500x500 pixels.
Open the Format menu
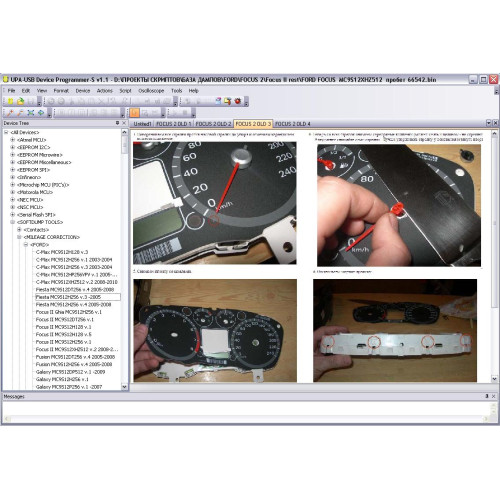coord(61,91)
